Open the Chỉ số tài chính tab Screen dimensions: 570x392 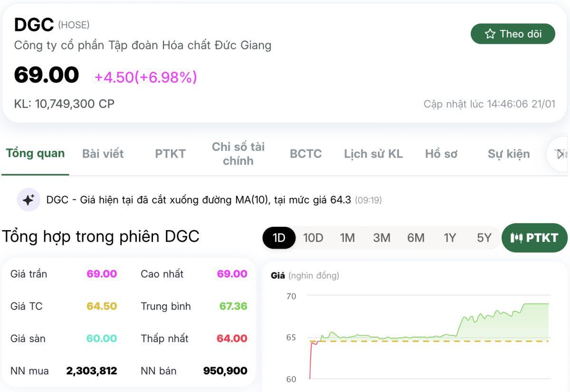coord(238,153)
